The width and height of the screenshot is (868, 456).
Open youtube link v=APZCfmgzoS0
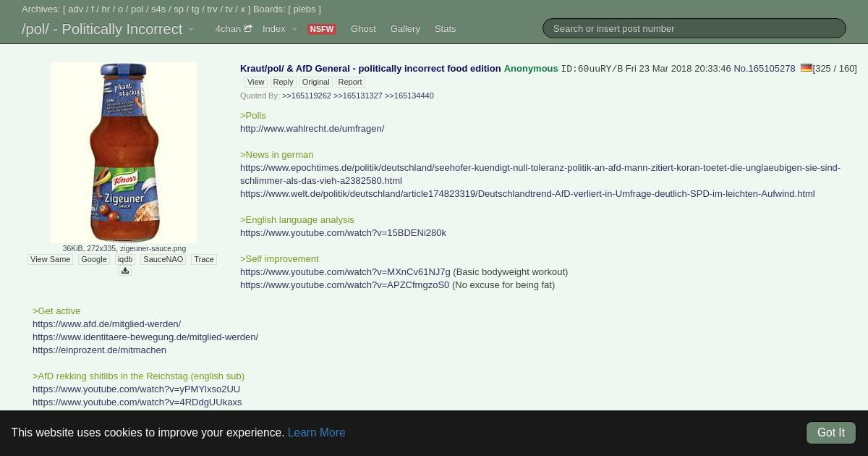click(344, 284)
